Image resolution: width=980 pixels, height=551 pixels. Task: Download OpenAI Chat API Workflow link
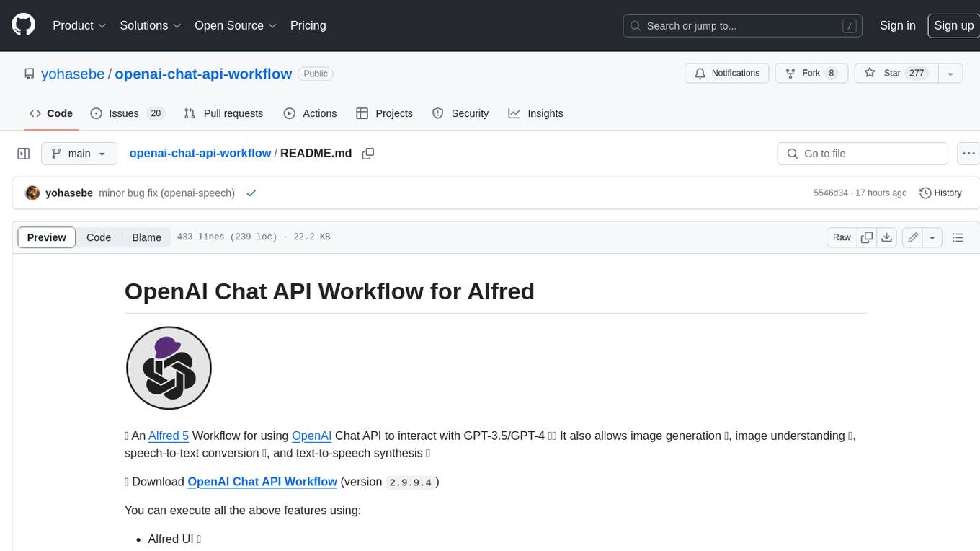point(262,482)
